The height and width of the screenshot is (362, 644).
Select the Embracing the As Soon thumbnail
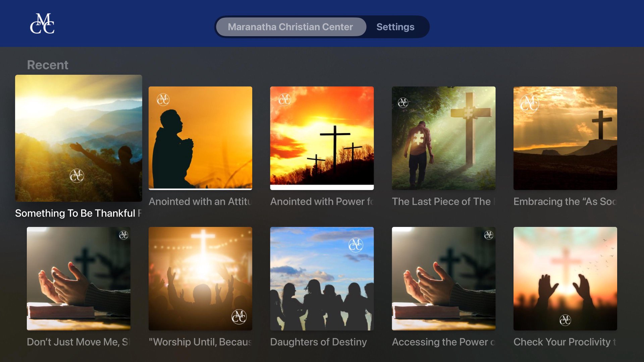point(565,138)
